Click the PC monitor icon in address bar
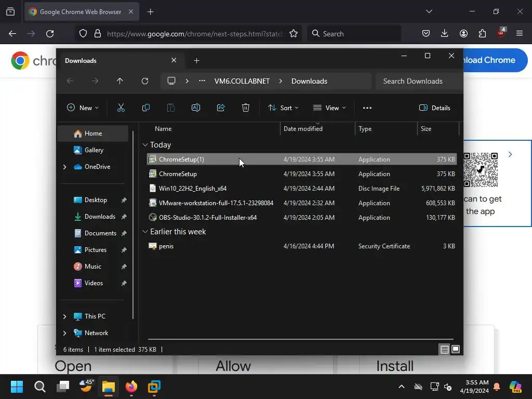Screen dimensions: 532x399 (x=171, y=81)
